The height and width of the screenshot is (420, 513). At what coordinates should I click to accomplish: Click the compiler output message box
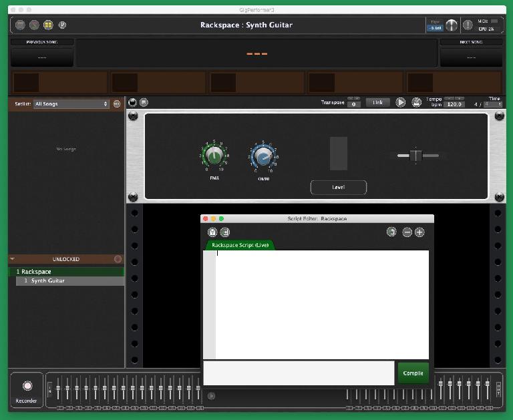[299, 373]
